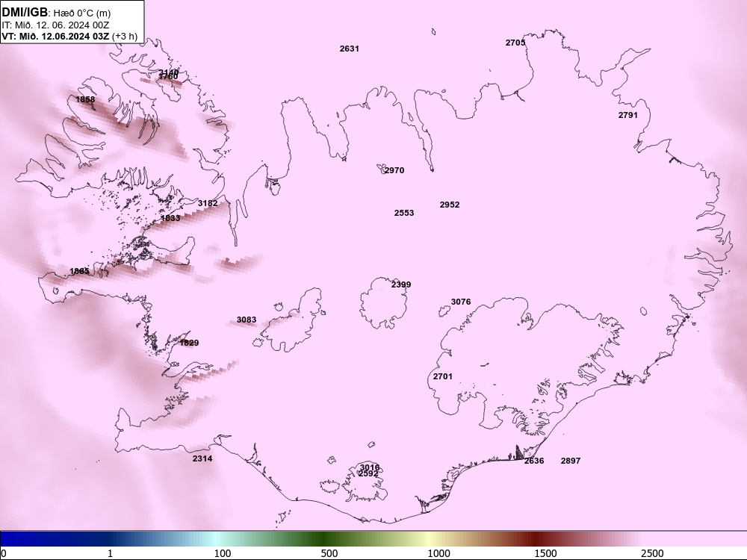Click the value 3083 on the map
Image resolution: width=747 pixels, height=560 pixels.
[x=247, y=320]
